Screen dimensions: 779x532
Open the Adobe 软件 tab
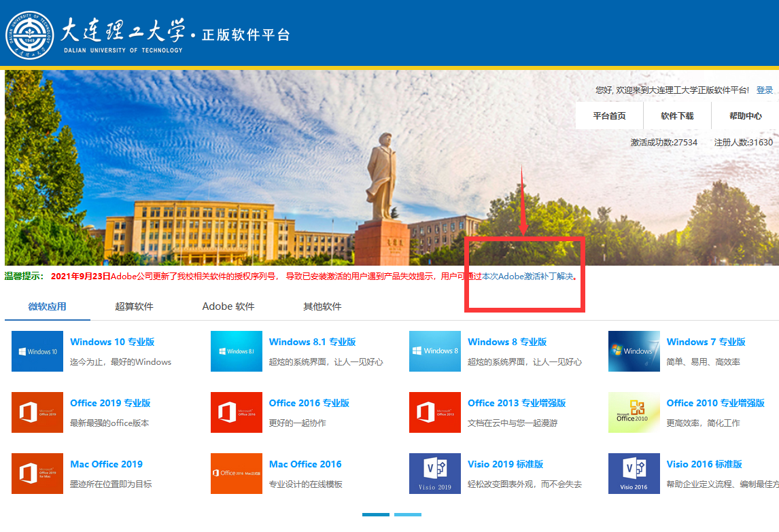[228, 306]
